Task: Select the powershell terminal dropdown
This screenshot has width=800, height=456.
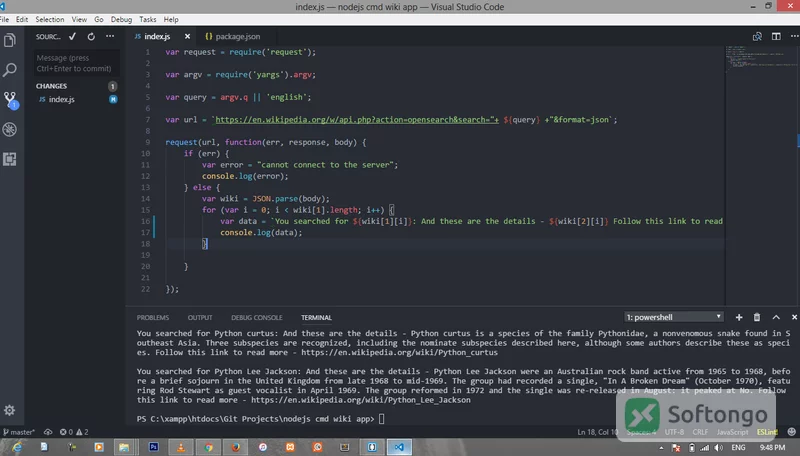Action: point(674,317)
